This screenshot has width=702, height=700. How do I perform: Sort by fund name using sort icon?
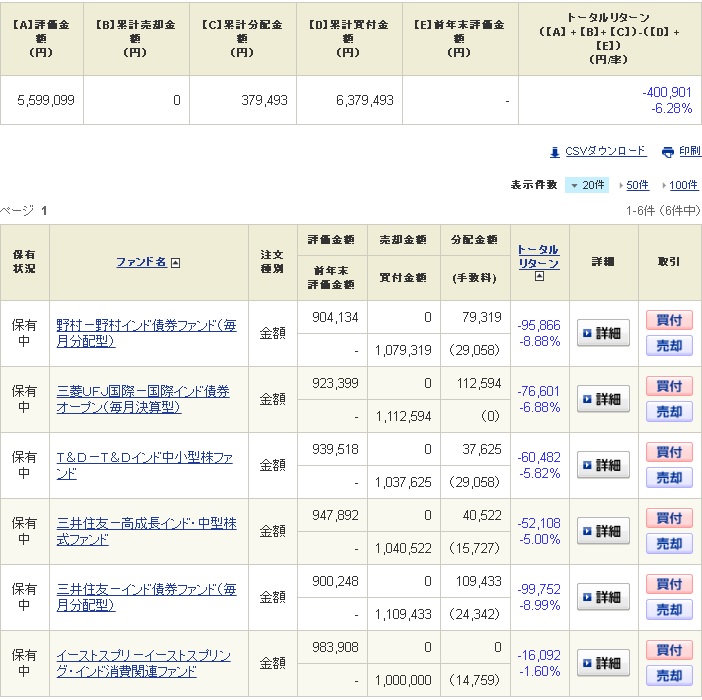pyautogui.click(x=176, y=263)
